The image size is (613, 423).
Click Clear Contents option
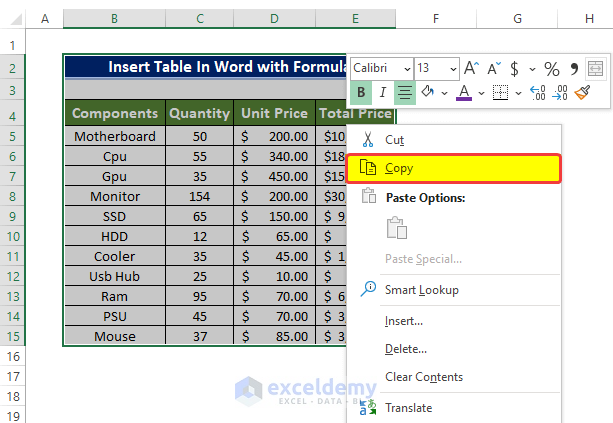click(423, 377)
